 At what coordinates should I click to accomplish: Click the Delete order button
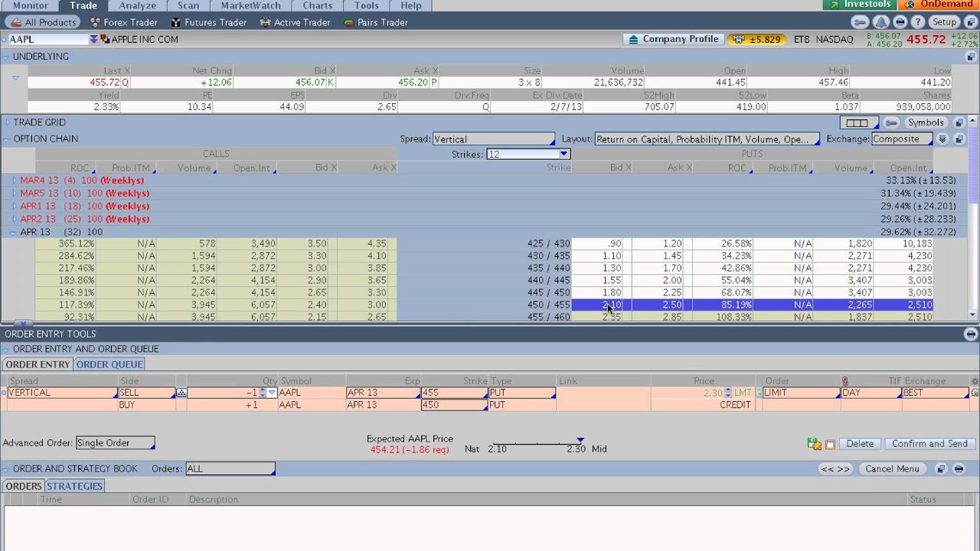[x=860, y=444]
